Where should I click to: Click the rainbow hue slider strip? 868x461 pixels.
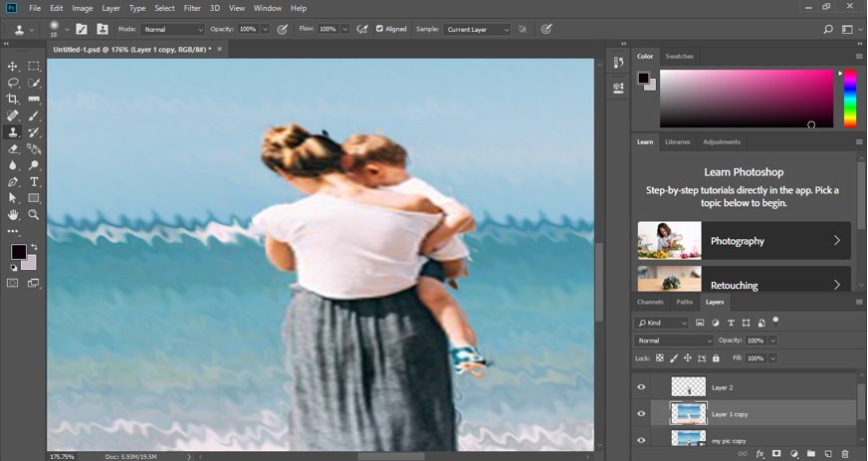coord(849,98)
